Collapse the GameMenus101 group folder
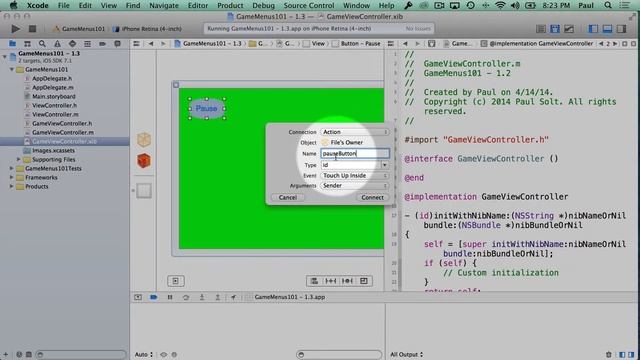640x360 pixels. pyautogui.click(x=12, y=69)
